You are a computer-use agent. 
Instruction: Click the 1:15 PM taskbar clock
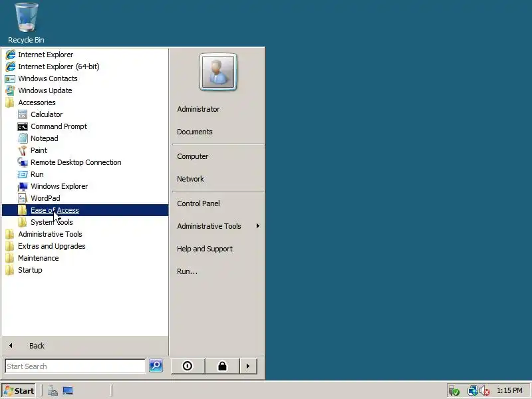click(509, 390)
